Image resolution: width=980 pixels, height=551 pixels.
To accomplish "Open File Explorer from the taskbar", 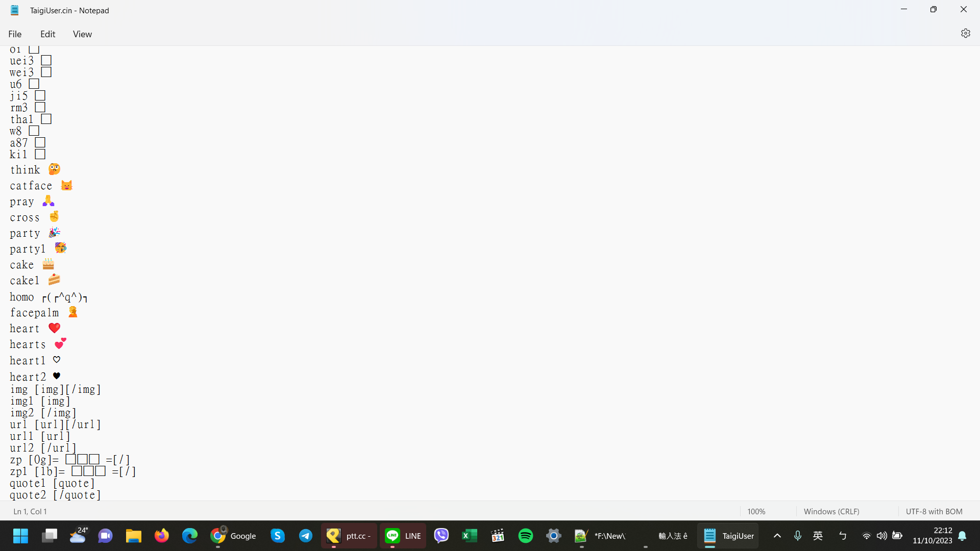I will tap(134, 536).
